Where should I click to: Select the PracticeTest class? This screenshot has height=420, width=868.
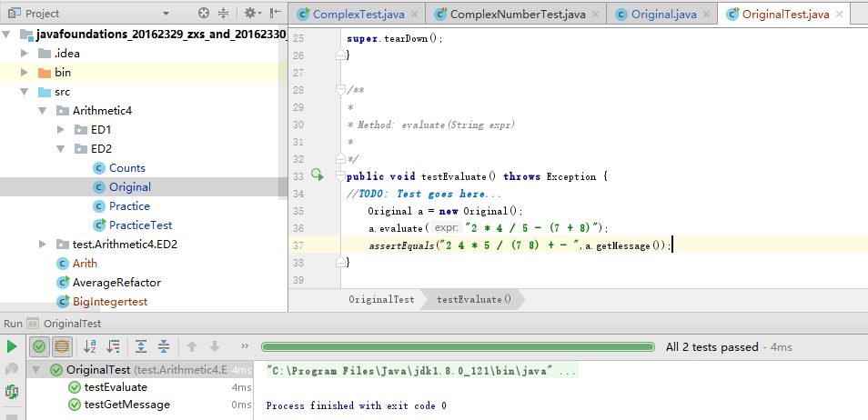(x=140, y=225)
